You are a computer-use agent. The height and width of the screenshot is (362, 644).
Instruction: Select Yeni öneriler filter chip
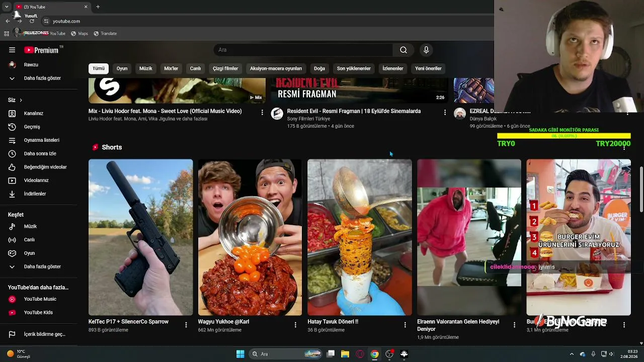click(x=428, y=68)
